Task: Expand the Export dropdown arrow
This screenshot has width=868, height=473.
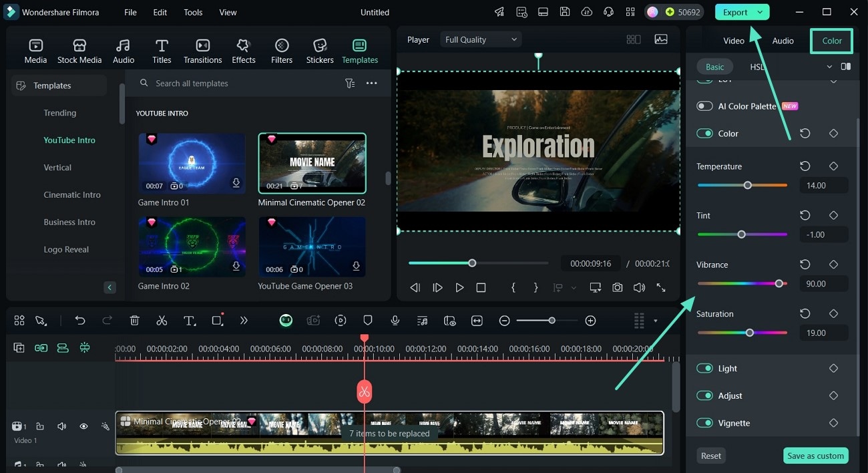Action: 760,12
